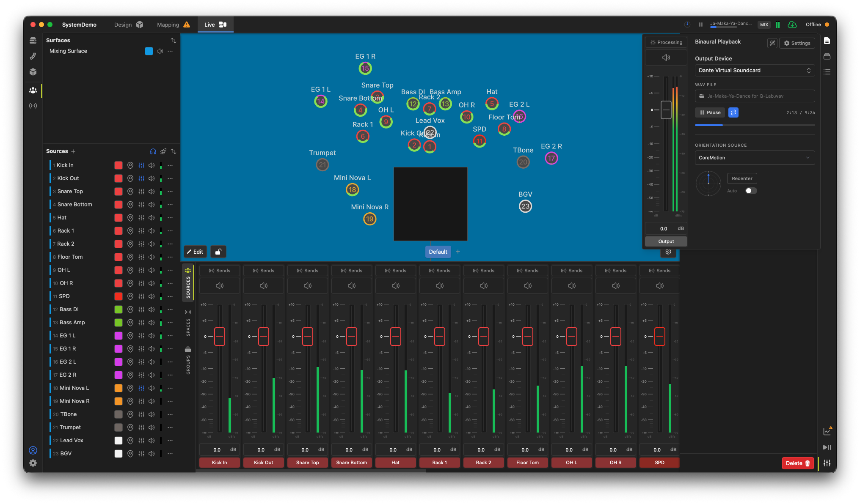860x504 pixels.
Task: Click the Kick In red color swatch
Action: 119,165
